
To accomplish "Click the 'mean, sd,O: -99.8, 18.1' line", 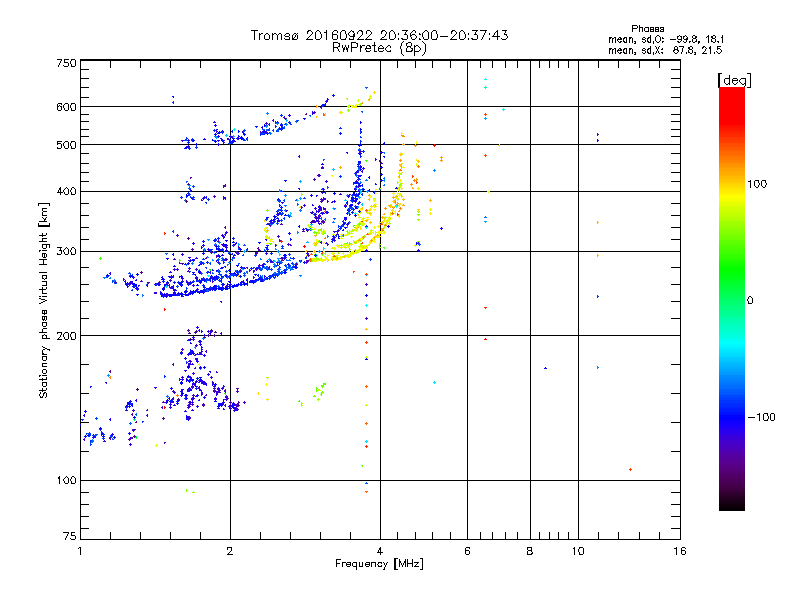I will (666, 39).
